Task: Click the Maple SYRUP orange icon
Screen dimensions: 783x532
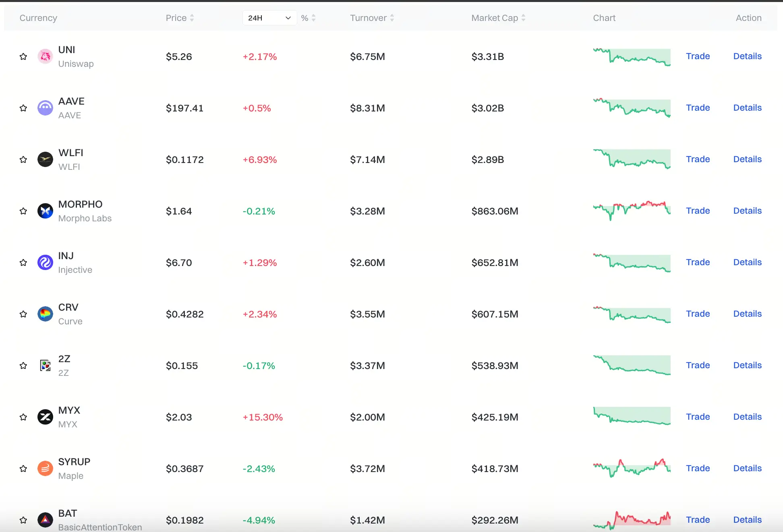Action: point(45,468)
